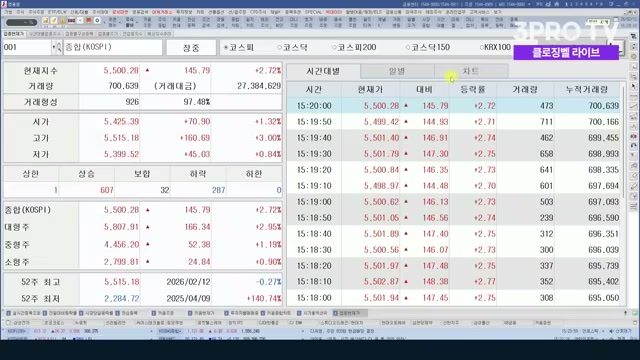Switch to the 차트 tab
Image resolution: width=640 pixels, height=360 pixels.
pos(471,71)
